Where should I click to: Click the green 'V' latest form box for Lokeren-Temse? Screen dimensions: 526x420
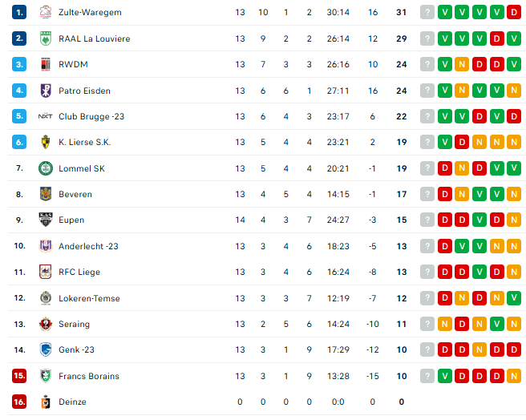(513, 298)
